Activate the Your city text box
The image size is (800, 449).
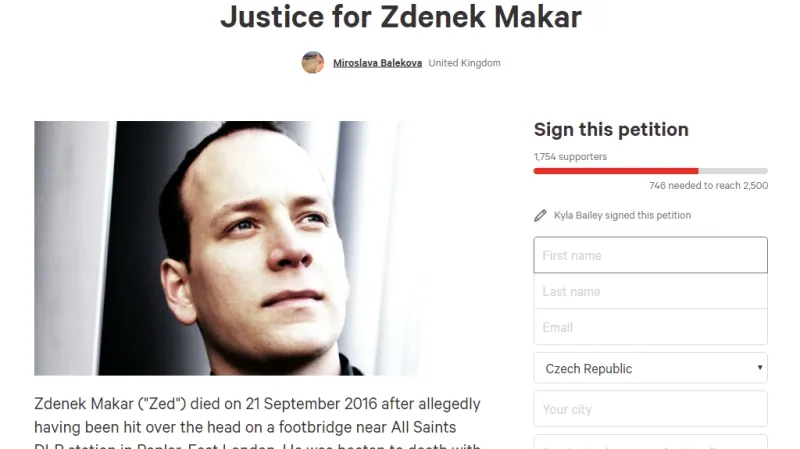coord(651,409)
